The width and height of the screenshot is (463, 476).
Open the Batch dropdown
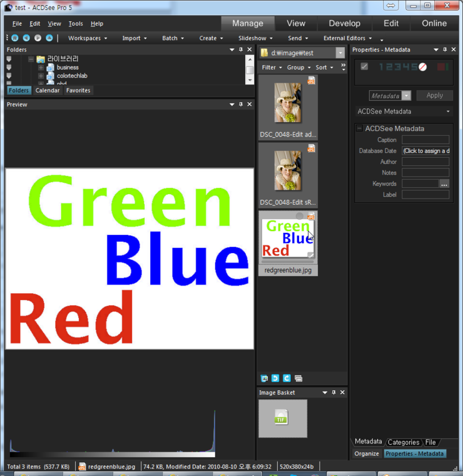tap(173, 38)
